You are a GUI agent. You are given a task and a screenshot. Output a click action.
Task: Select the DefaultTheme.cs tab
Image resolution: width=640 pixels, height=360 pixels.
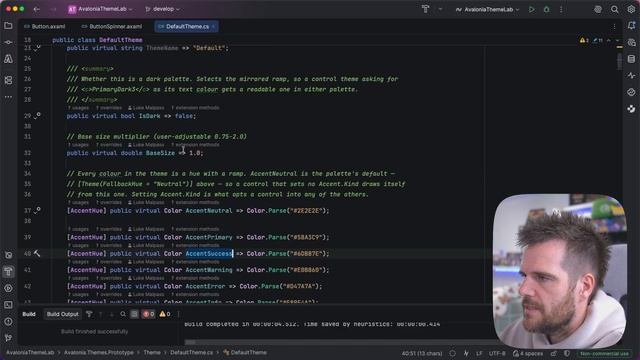(187, 27)
